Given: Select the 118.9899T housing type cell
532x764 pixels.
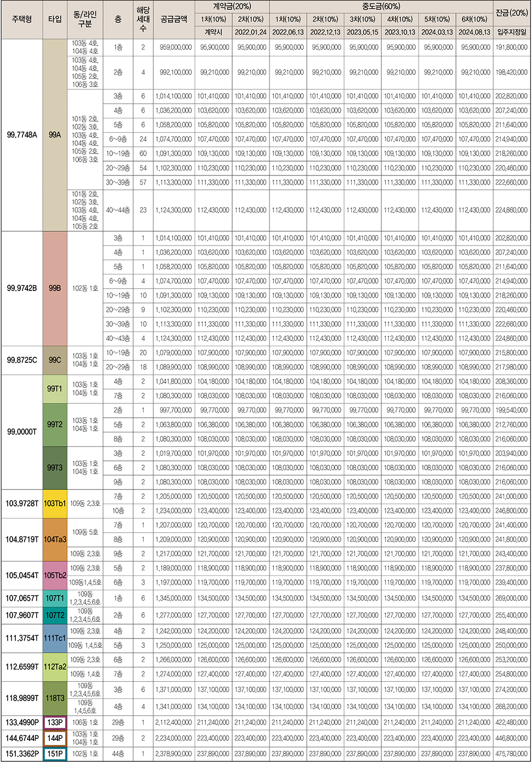Looking at the screenshot, I should pos(22,698).
